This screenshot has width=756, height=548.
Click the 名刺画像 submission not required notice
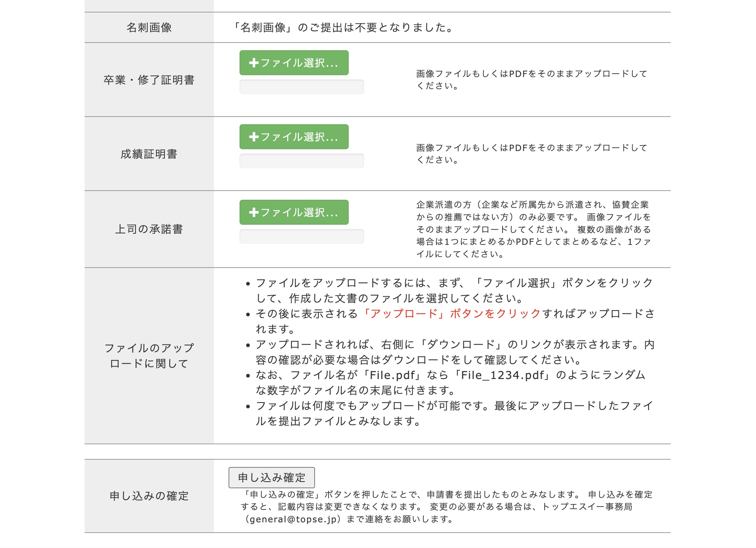pos(344,27)
